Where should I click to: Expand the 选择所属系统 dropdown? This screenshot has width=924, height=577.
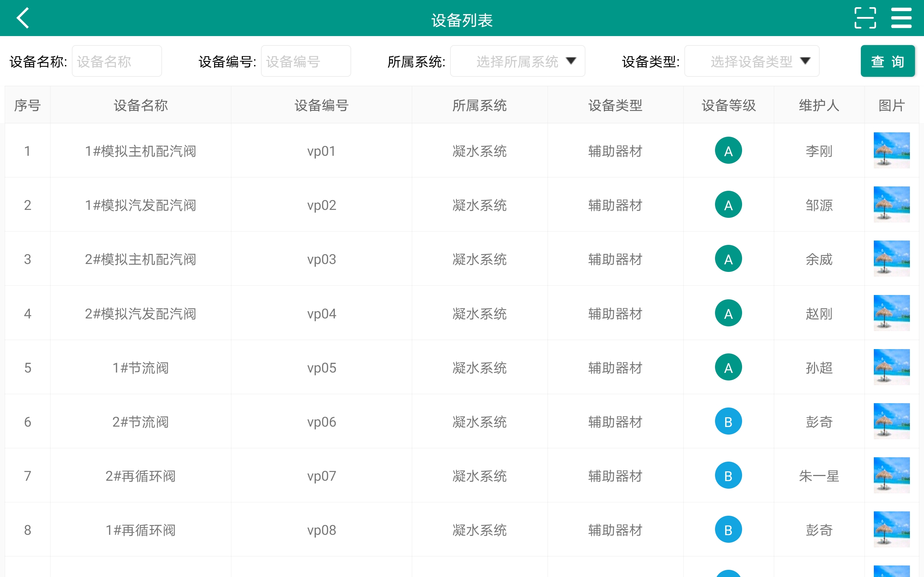(x=517, y=61)
